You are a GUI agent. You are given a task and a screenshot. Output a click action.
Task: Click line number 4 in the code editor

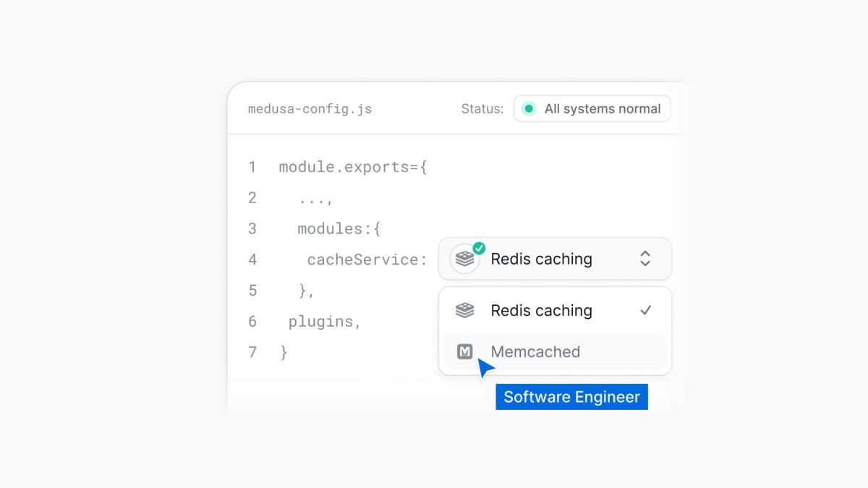click(252, 260)
